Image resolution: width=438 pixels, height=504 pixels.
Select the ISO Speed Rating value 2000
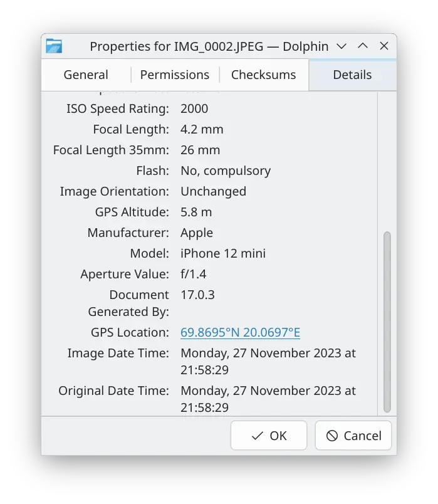click(194, 108)
